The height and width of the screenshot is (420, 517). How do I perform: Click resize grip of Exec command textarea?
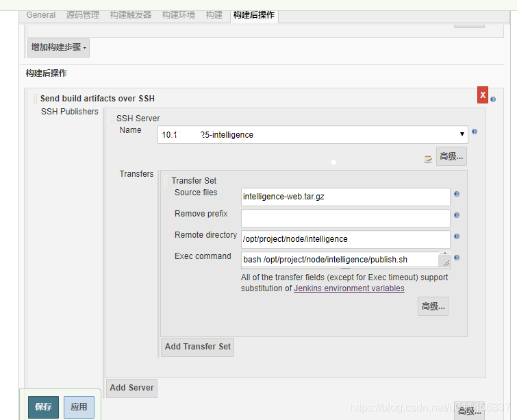click(446, 263)
